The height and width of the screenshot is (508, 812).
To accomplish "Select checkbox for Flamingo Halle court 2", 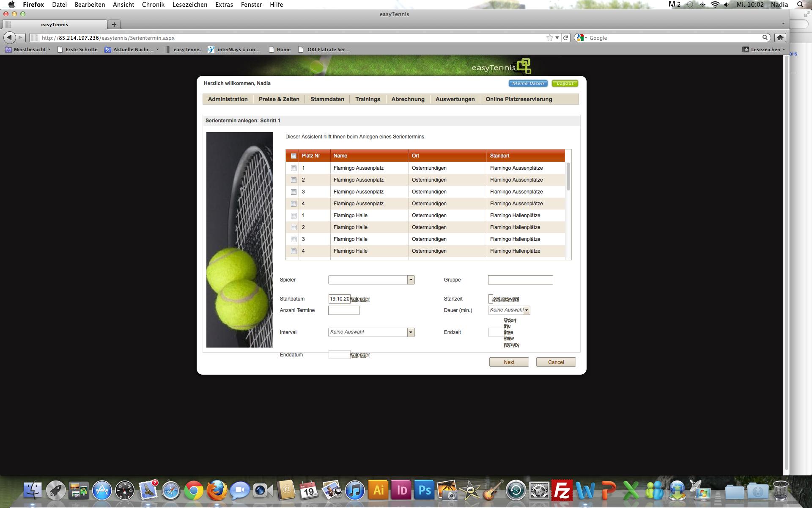I will 294,228.
